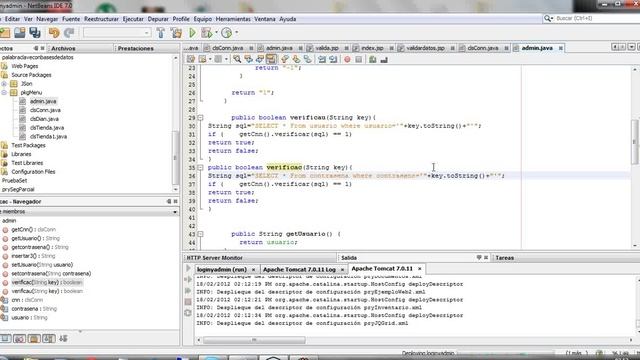640x360 pixels.
Task: Click the output panel horizontal scrollbar thumb
Action: (x=254, y=340)
